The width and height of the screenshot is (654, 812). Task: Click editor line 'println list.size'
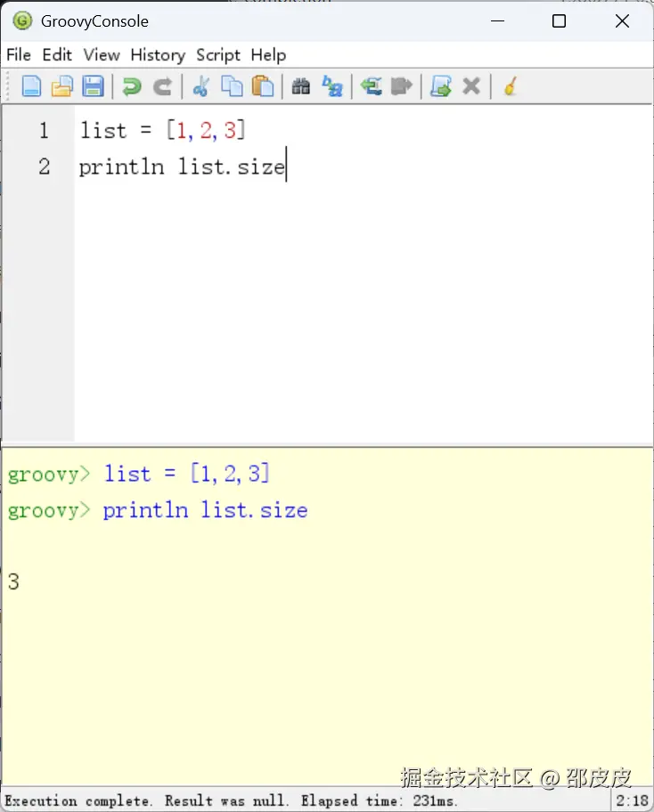click(182, 166)
